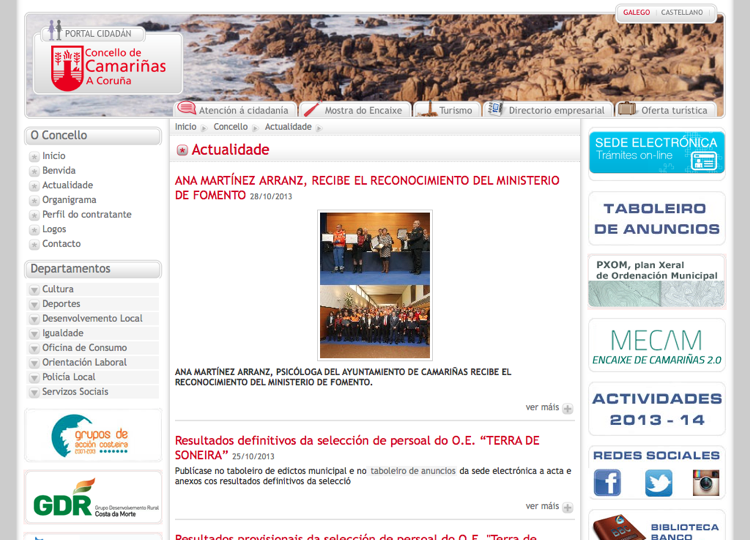Expand the Desenvolvemento Local arrow

coord(34,319)
